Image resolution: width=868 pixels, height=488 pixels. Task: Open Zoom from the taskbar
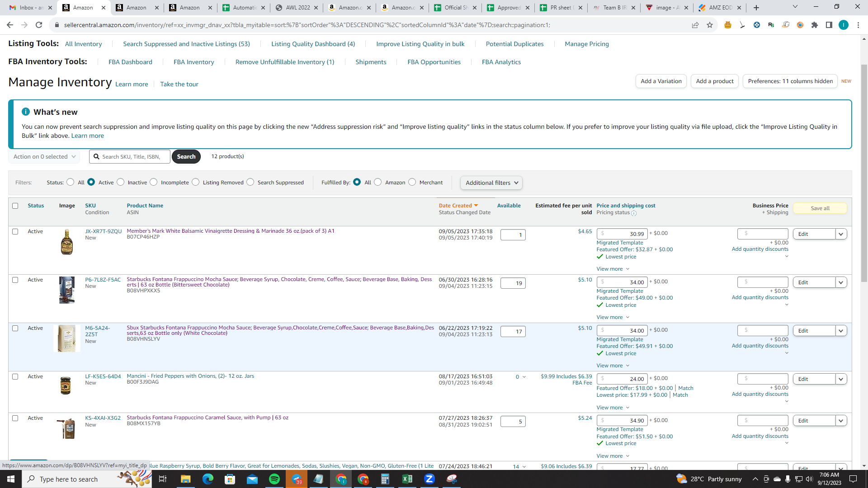tap(429, 479)
